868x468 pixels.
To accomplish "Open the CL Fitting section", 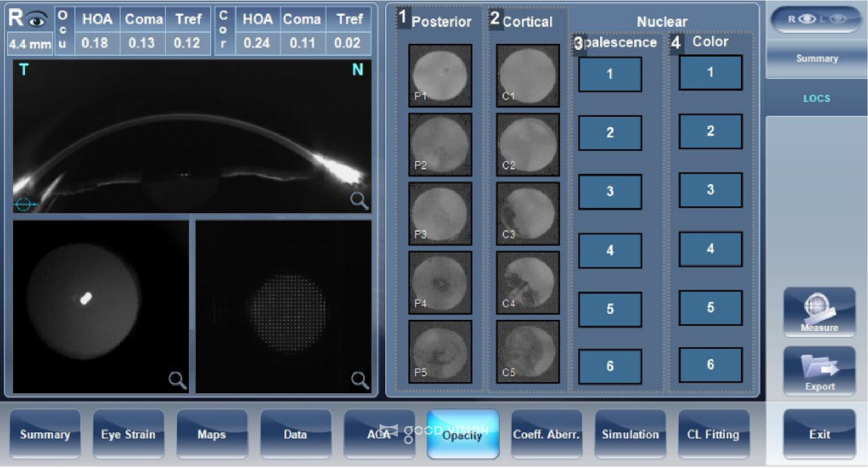I will coord(713,434).
